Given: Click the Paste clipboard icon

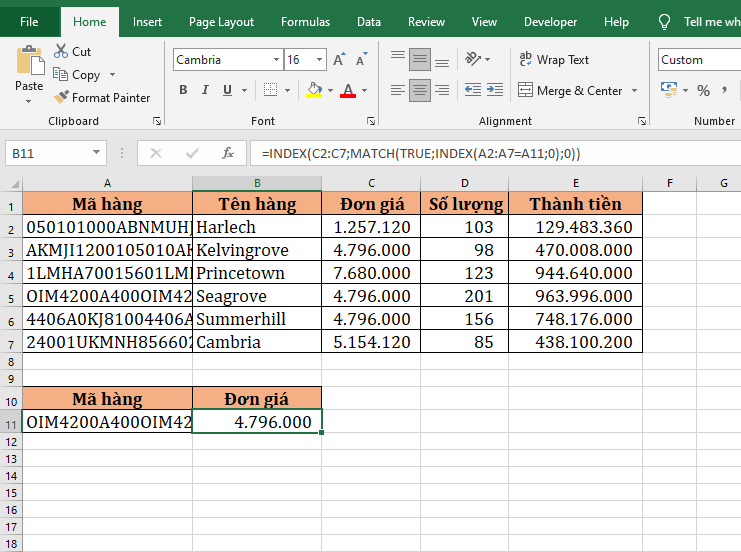Looking at the screenshot, I should [x=29, y=61].
